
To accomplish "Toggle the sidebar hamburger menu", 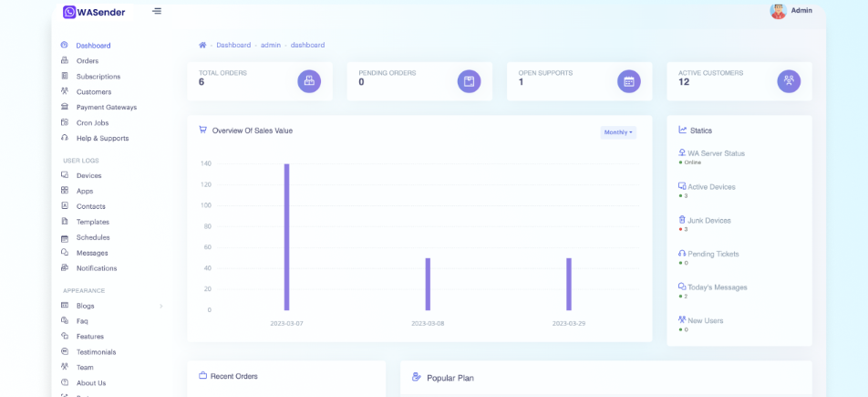I will 157,11.
